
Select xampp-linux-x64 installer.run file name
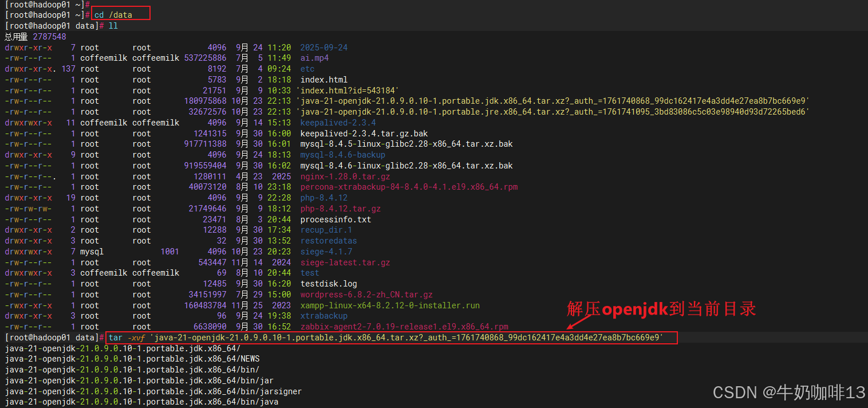[x=390, y=305]
